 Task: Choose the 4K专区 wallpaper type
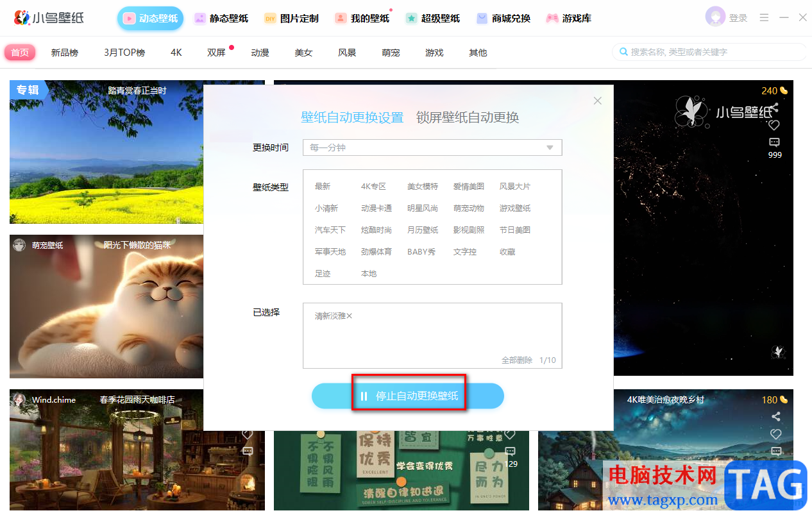click(373, 187)
